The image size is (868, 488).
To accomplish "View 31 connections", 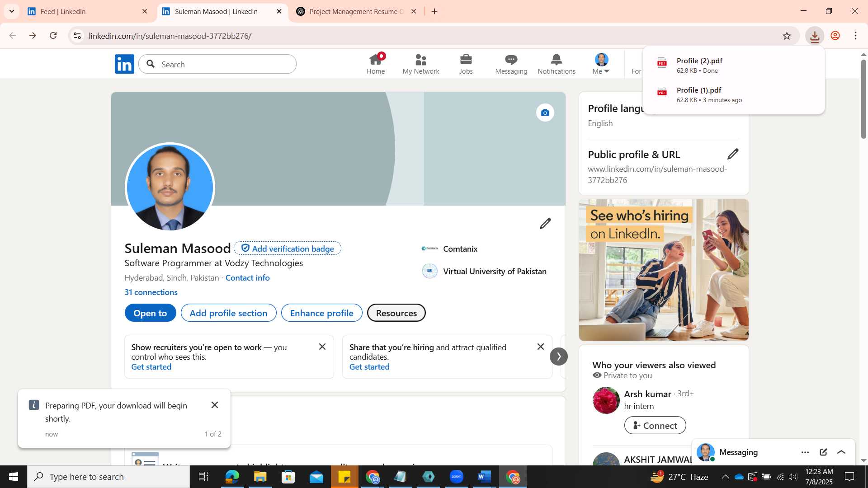I will pos(151,292).
